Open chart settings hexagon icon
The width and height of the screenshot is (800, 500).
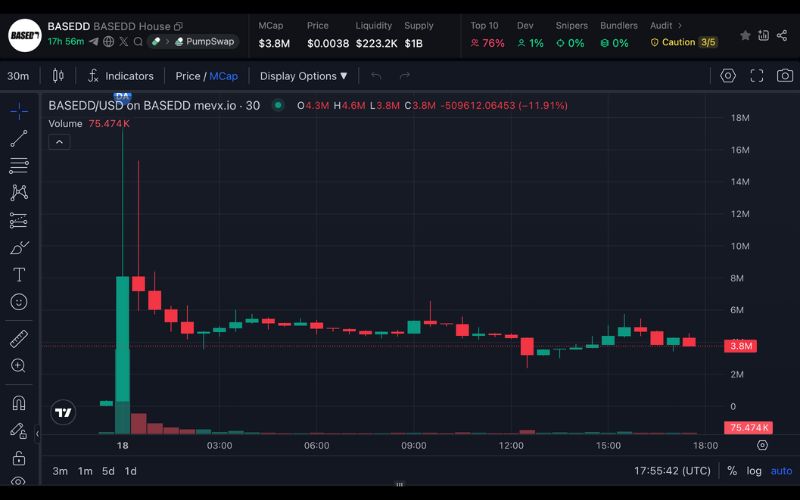coord(728,76)
